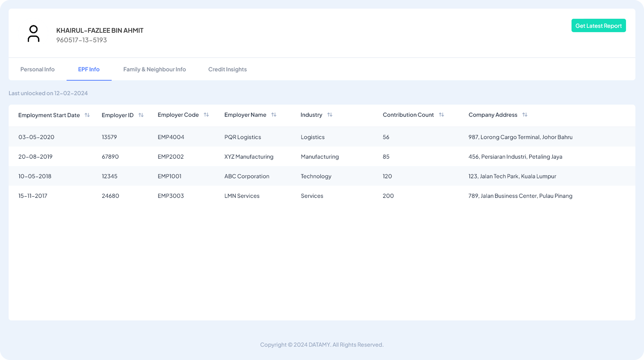Click the Employer Code column header
The height and width of the screenshot is (360, 644).
(178, 115)
